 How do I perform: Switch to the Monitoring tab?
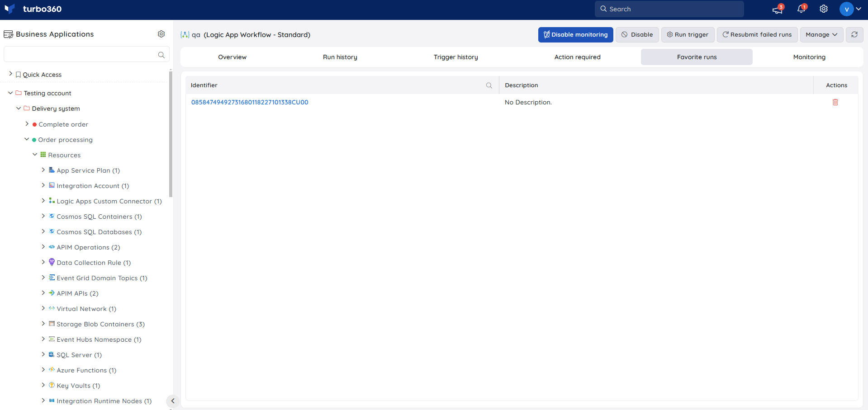(x=809, y=57)
